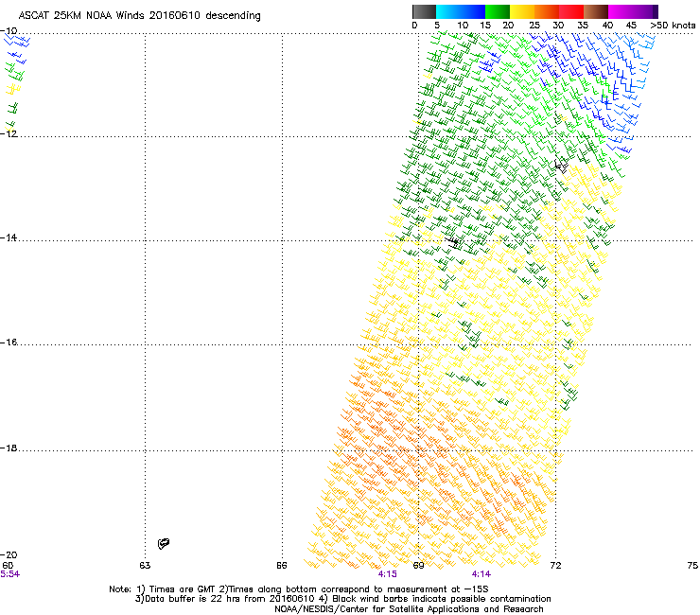
Task: Click the plot title 'ASCAT 25KM NOAA Winds 20160610 descending'
Action: click(139, 15)
